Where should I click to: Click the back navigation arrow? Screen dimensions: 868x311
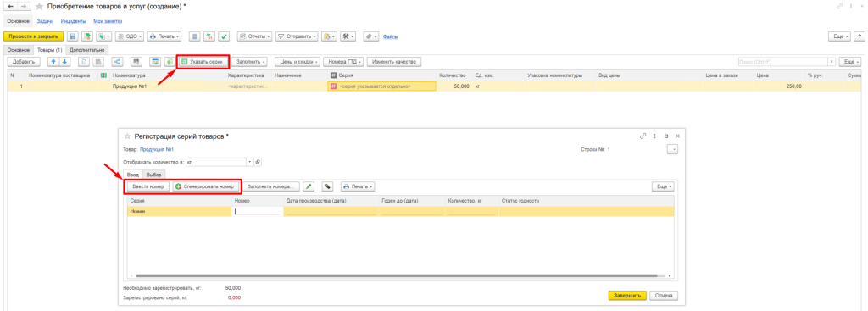(10, 6)
